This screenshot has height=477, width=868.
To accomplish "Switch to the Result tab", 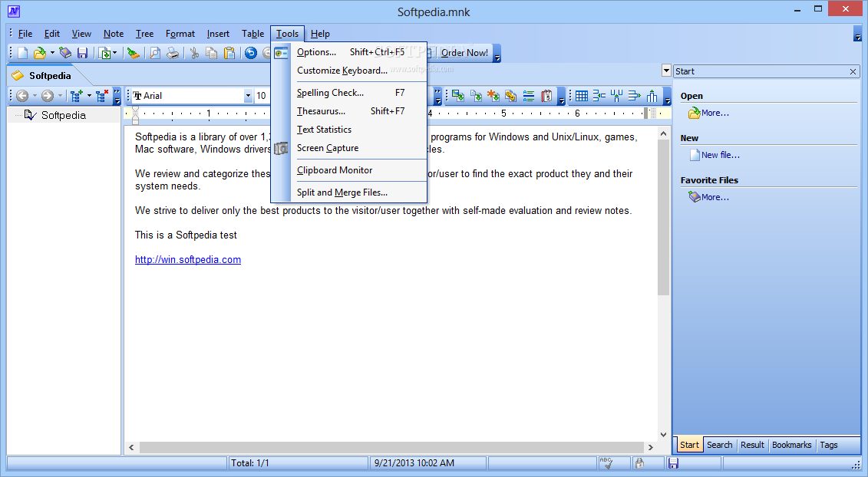I will [x=752, y=445].
